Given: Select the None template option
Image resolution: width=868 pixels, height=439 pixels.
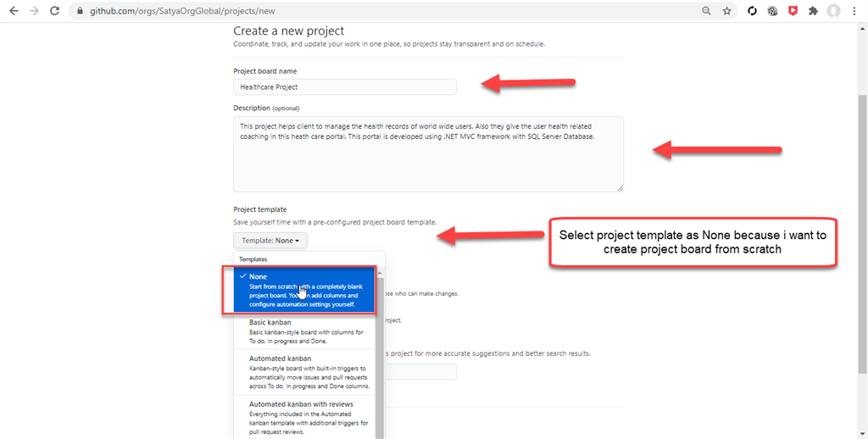Looking at the screenshot, I should (x=305, y=290).
